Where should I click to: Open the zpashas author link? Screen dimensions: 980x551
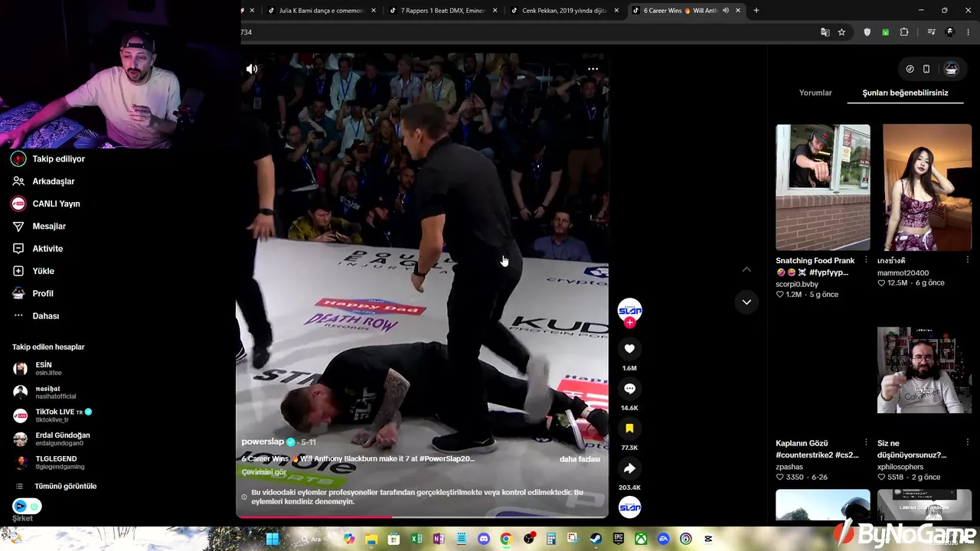pyautogui.click(x=789, y=467)
